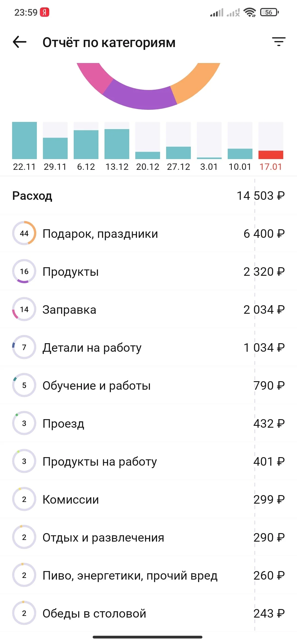The height and width of the screenshot is (644, 297).
Task: Open the Комиссии category row
Action: pos(148,499)
